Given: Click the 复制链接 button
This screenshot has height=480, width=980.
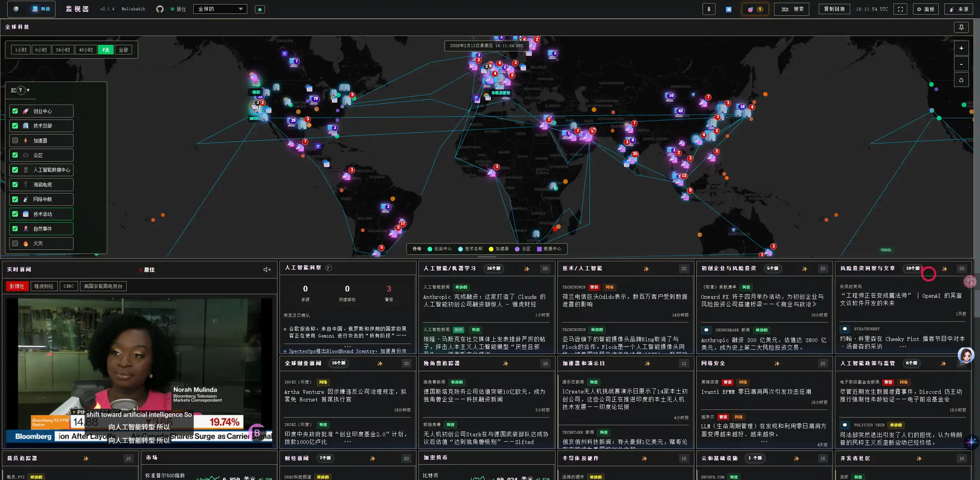Looking at the screenshot, I should click(x=834, y=9).
